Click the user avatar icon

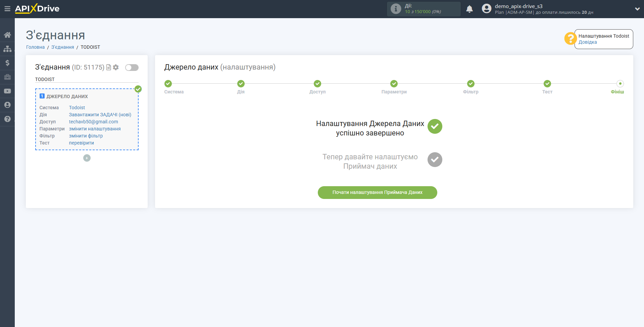(487, 9)
